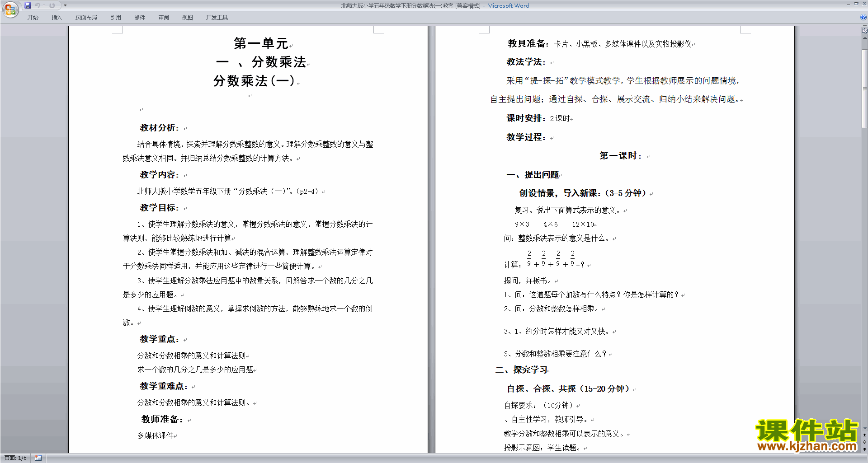This screenshot has height=463, width=868.
Task: Open the Office button menu
Action: coord(10,9)
